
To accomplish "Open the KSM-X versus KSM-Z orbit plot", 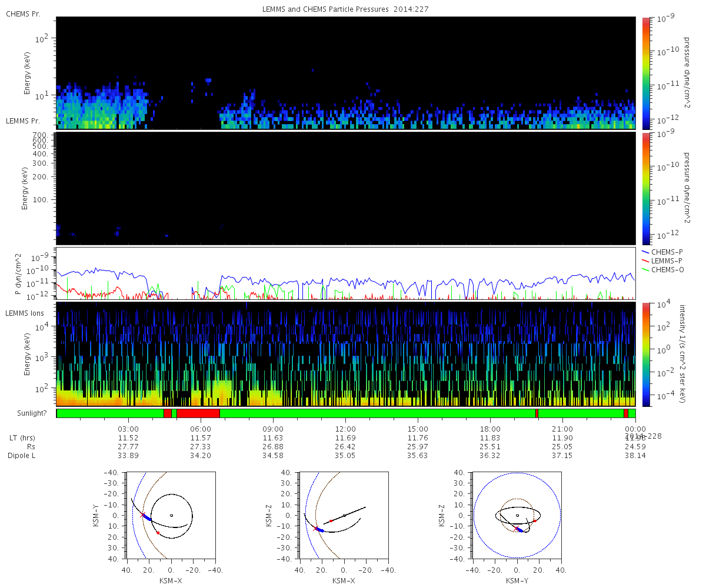I will click(x=344, y=516).
